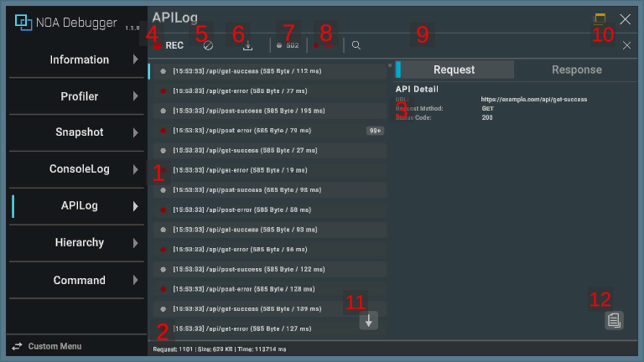Select get-success log with 112 ms
Image resolution: width=644 pixels, height=362 pixels.
[270, 71]
